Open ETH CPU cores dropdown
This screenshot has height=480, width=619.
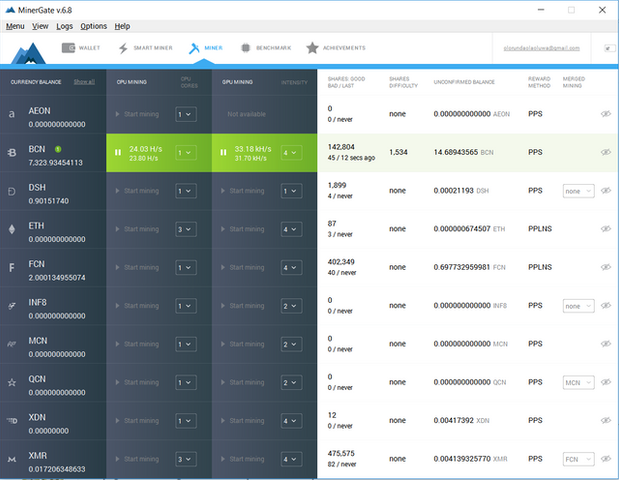186,229
